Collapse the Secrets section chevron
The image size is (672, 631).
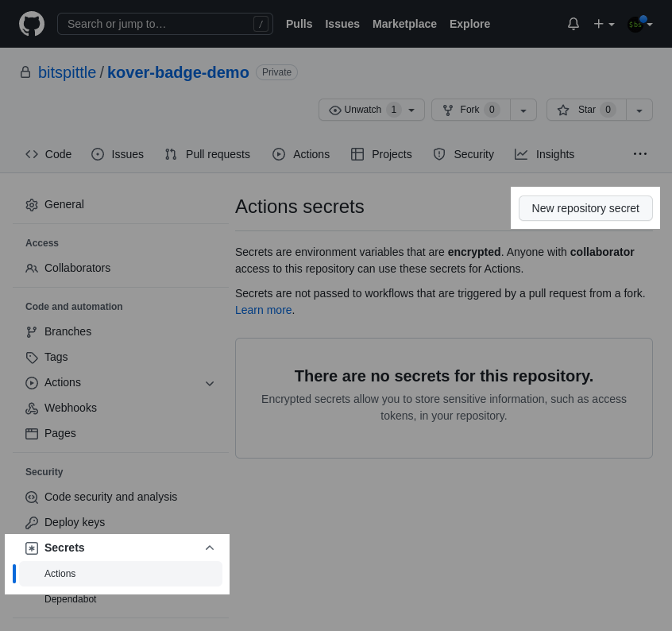pyautogui.click(x=210, y=548)
